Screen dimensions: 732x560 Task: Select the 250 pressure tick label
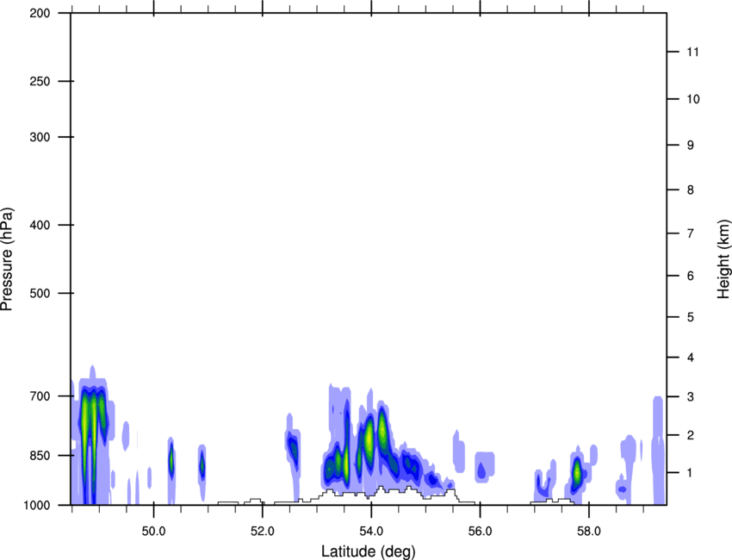click(40, 81)
